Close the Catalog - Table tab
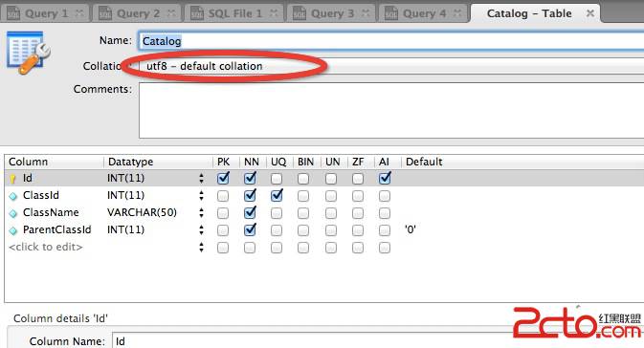This screenshot has height=348, width=644. [590, 13]
